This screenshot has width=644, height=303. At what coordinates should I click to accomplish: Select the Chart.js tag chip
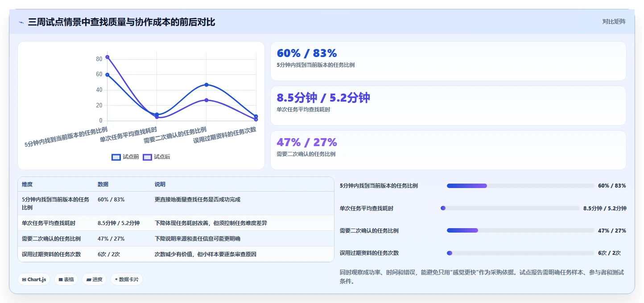34,279
